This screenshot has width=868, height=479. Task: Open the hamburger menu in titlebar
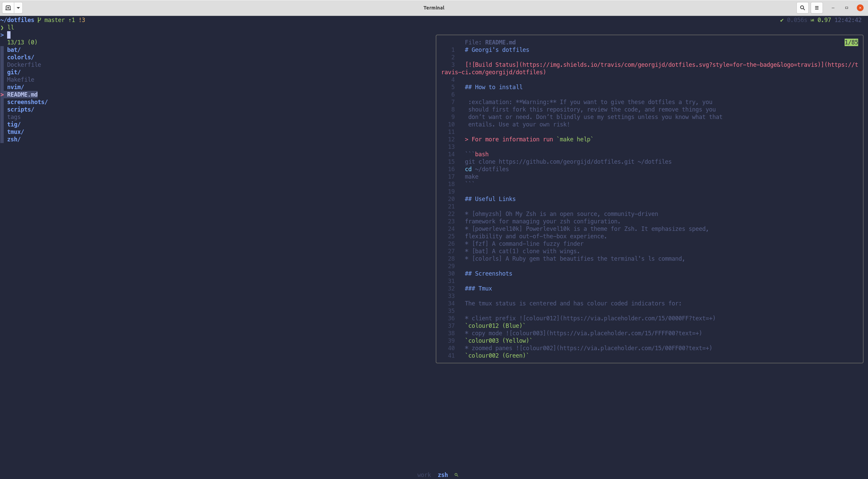click(x=816, y=7)
